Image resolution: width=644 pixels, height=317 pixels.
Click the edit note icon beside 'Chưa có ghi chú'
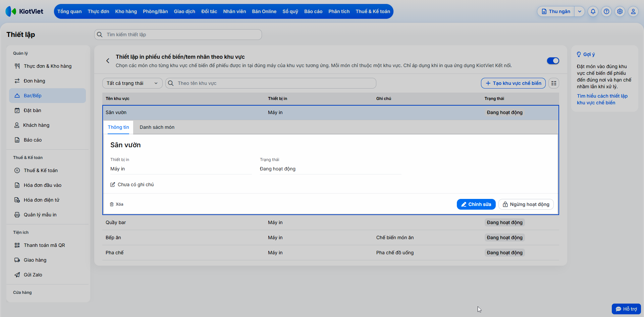113,184
